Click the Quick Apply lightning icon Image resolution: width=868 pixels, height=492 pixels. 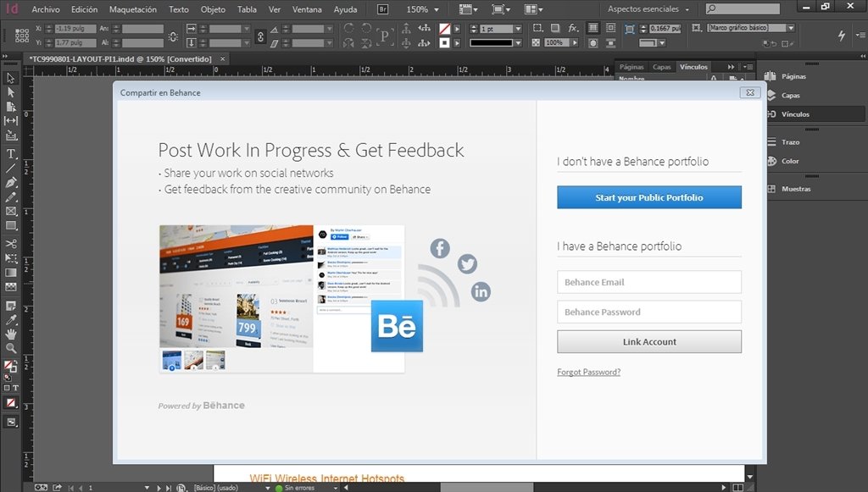(x=842, y=36)
